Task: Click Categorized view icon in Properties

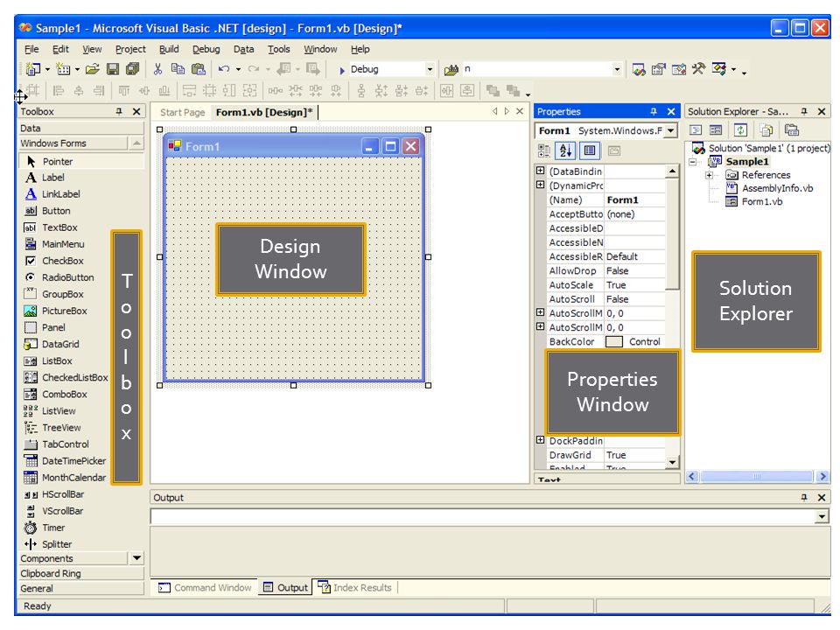Action: pyautogui.click(x=543, y=151)
